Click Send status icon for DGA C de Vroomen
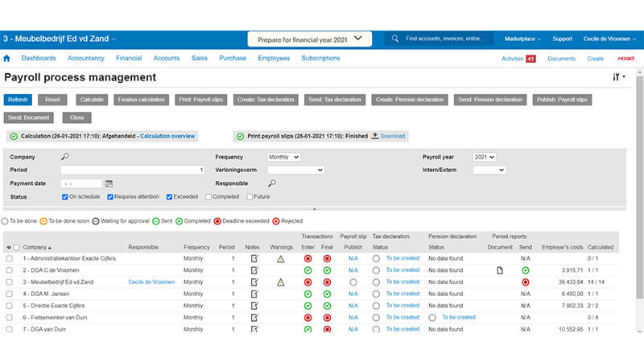This screenshot has width=644, height=362. 526,270
